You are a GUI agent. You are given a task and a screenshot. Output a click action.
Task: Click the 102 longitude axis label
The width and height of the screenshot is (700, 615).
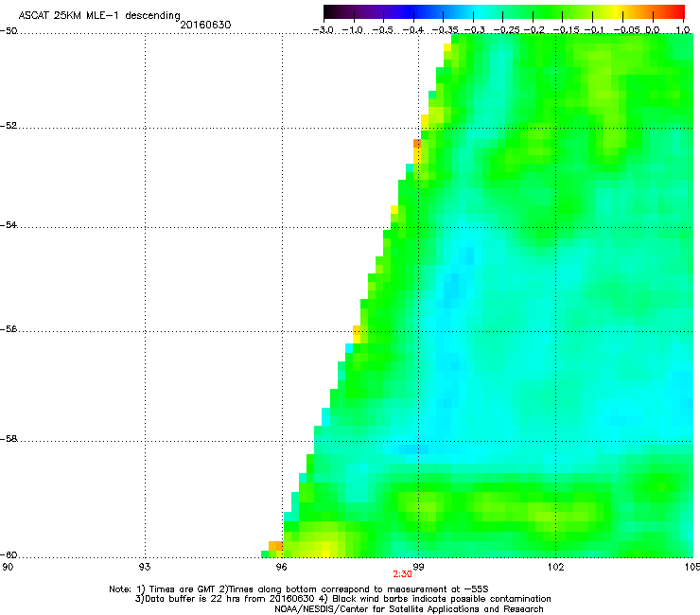click(555, 567)
